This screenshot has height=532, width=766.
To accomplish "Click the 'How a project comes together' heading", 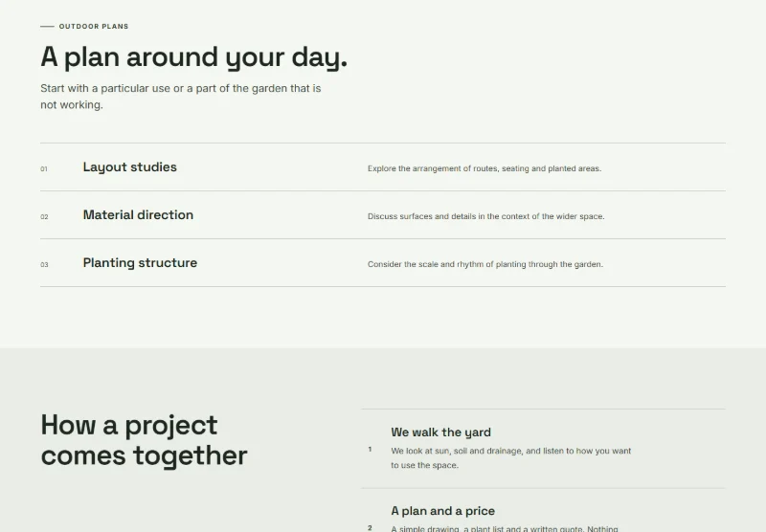I will pos(145,440).
